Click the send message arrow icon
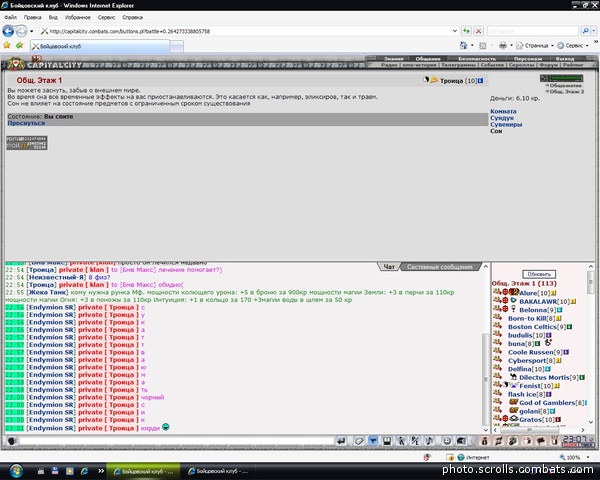The width and height of the screenshot is (600, 480). 341,441
